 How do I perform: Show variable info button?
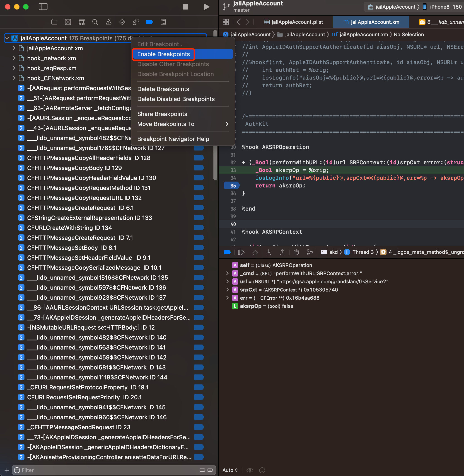click(262, 470)
